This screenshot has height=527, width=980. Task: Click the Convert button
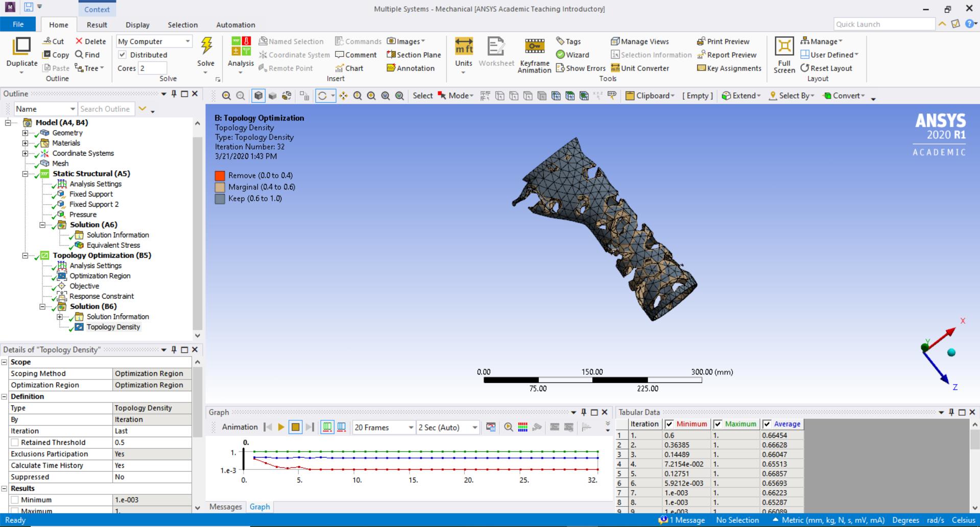pos(844,95)
